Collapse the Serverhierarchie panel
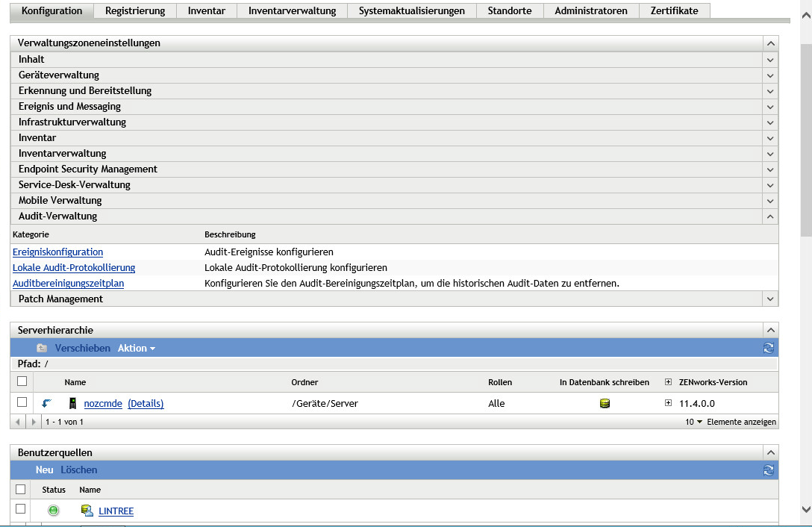The height and width of the screenshot is (527, 812). point(770,330)
